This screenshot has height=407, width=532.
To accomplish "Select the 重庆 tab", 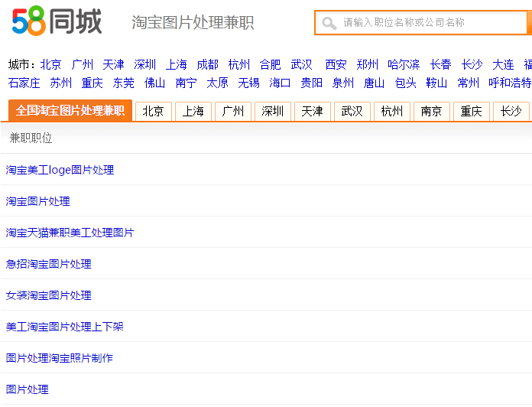I will 471,112.
